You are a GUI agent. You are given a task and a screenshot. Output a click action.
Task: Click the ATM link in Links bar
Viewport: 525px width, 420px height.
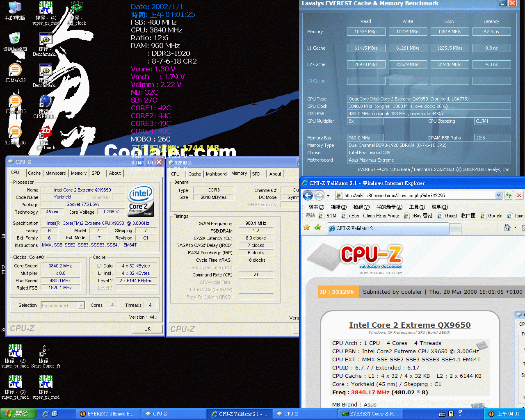tap(327, 216)
